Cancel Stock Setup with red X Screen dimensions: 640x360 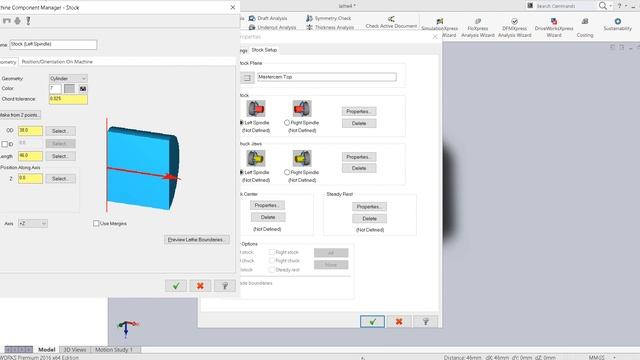pos(399,322)
